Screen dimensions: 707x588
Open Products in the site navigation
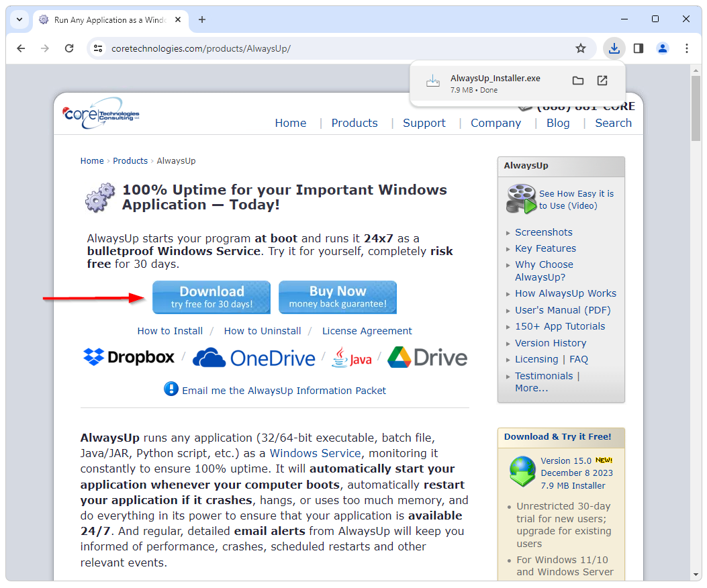(x=355, y=123)
